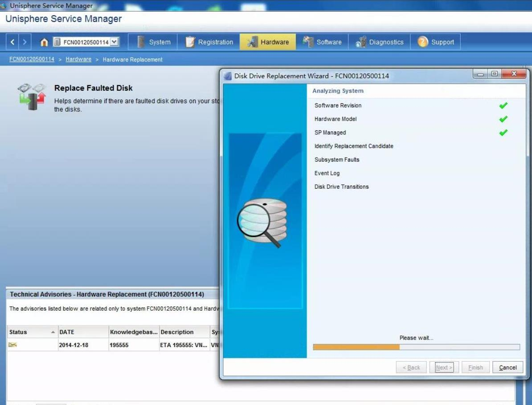Follow the FCN00120500114 breadcrumb link
This screenshot has height=405, width=532.
pyautogui.click(x=32, y=59)
